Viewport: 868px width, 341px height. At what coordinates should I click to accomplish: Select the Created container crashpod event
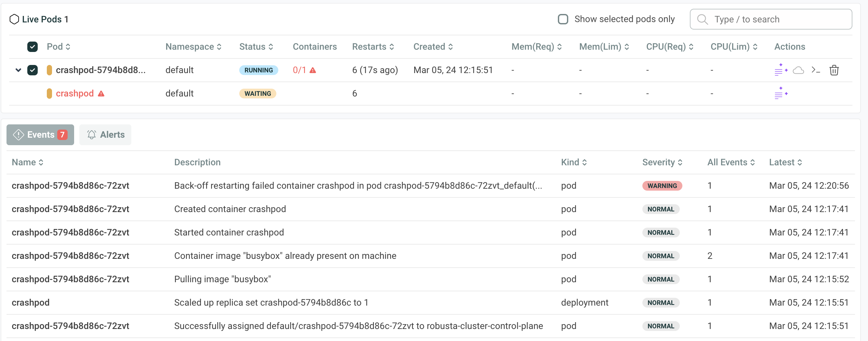[431, 209]
